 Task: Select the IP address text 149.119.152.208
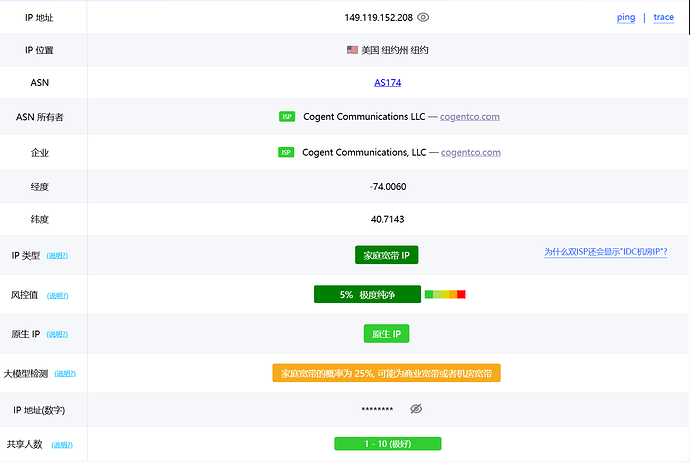tap(378, 18)
